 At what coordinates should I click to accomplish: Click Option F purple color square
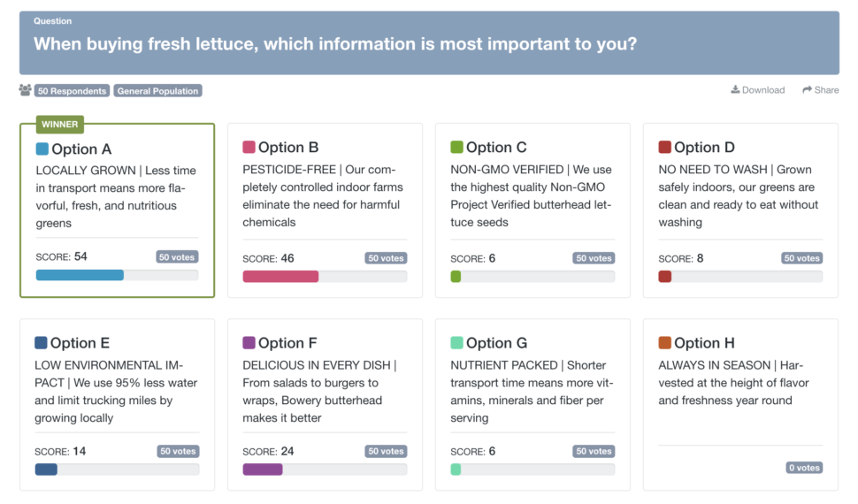click(x=249, y=343)
